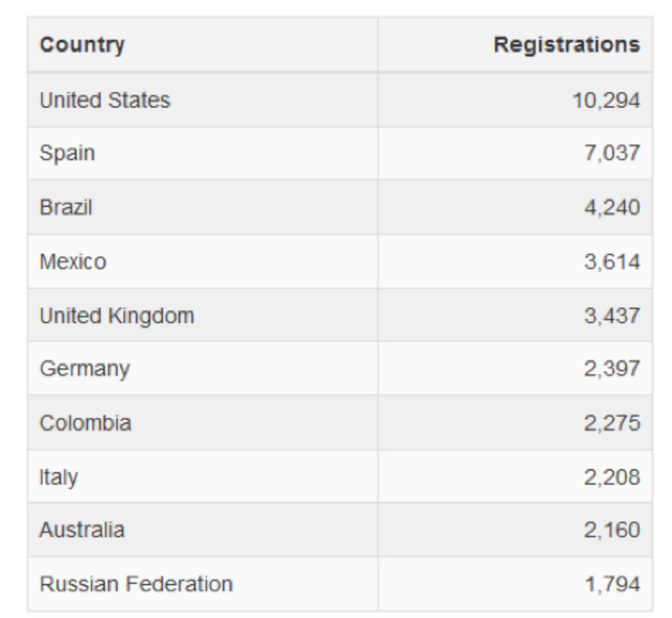Select the Mexico row label
Screen dimensions: 672x618
(x=73, y=262)
